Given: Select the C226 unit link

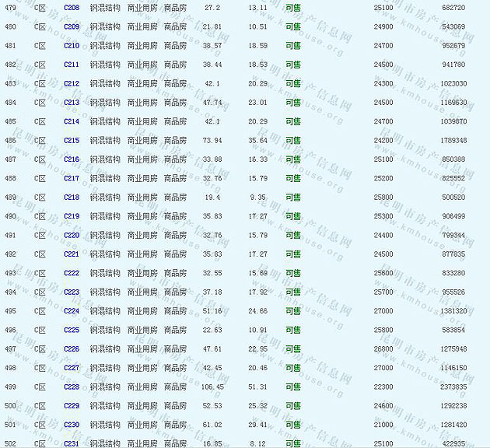Looking at the screenshot, I should pos(72,349).
